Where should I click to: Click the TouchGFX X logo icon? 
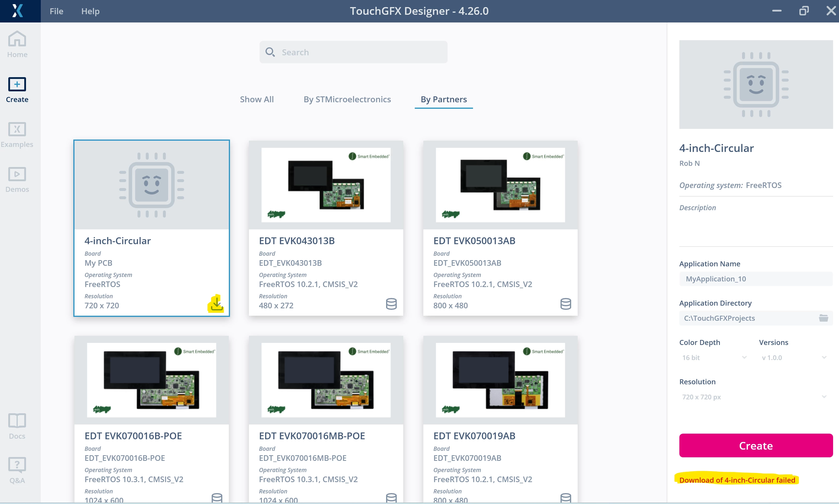[18, 11]
